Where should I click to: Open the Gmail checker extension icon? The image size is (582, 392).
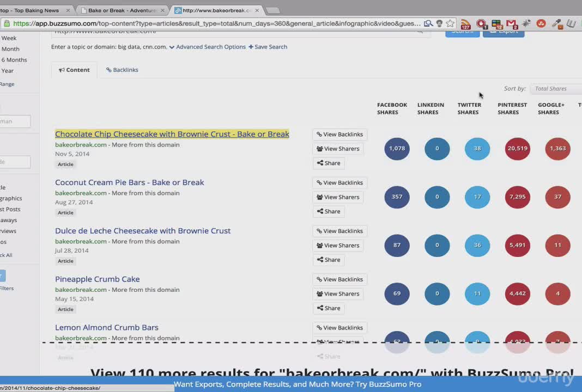(x=512, y=24)
